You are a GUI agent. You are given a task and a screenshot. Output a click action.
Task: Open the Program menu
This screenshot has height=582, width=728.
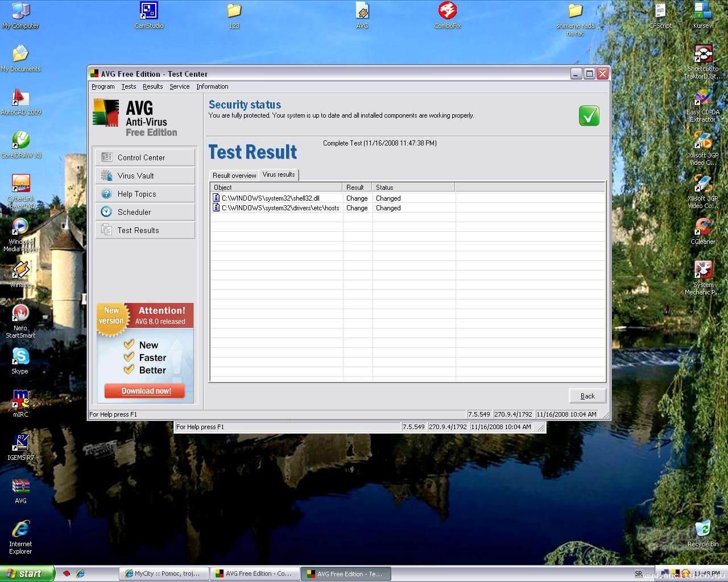pyautogui.click(x=103, y=86)
